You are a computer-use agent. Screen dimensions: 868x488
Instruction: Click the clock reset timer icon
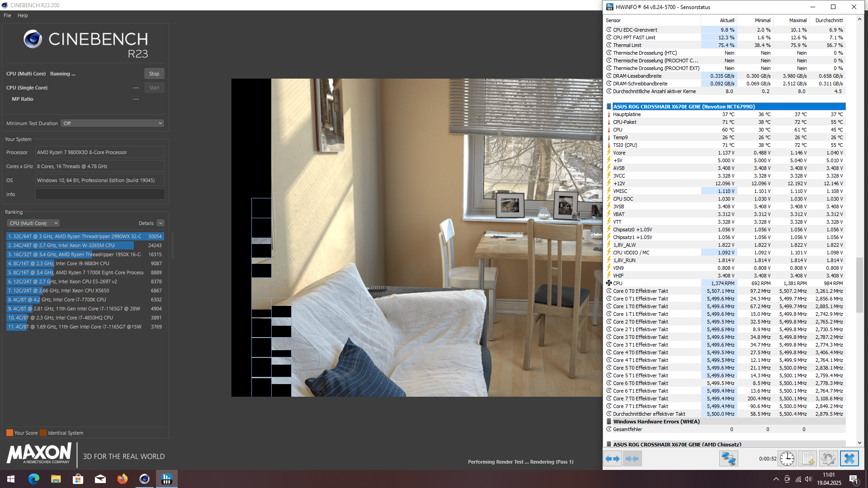coord(787,459)
